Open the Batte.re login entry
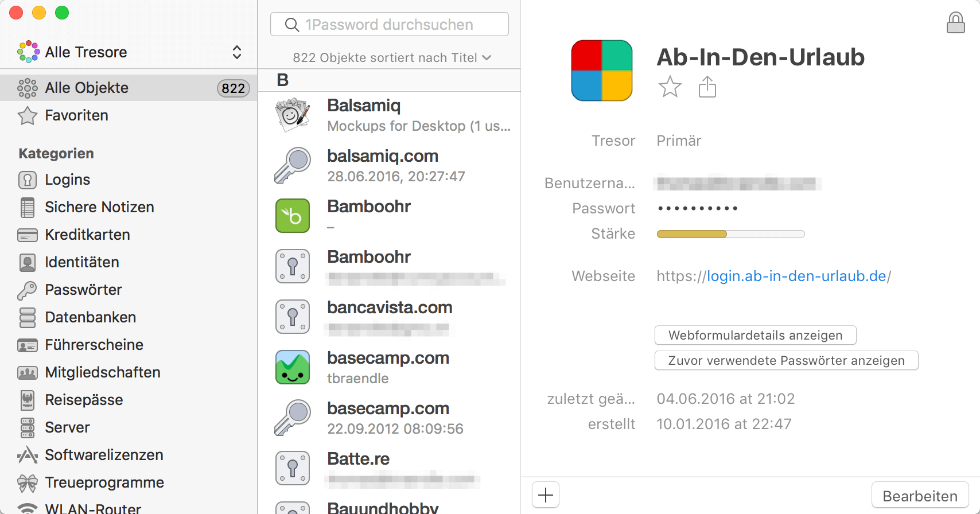Image resolution: width=980 pixels, height=514 pixels. (x=390, y=469)
